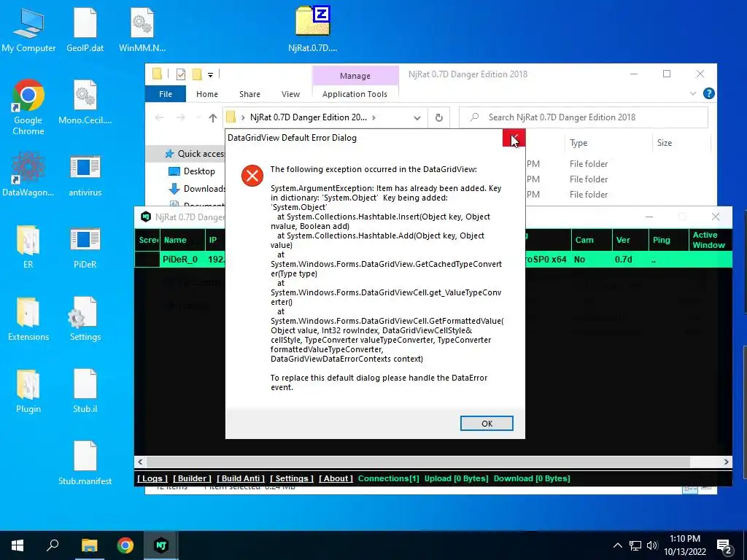Image resolution: width=747 pixels, height=560 pixels.
Task: Go back in File Explorer
Action: (x=159, y=117)
